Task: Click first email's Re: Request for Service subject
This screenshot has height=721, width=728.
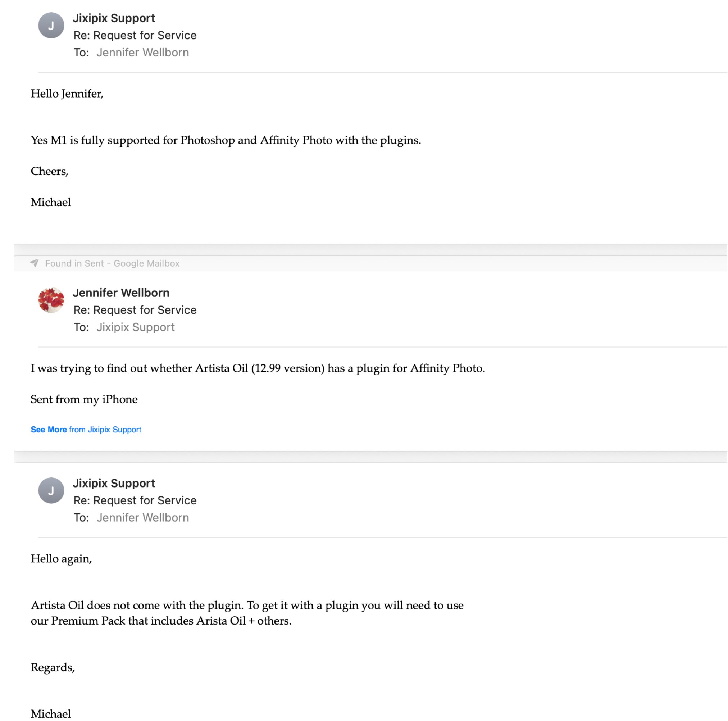Action: [x=135, y=35]
